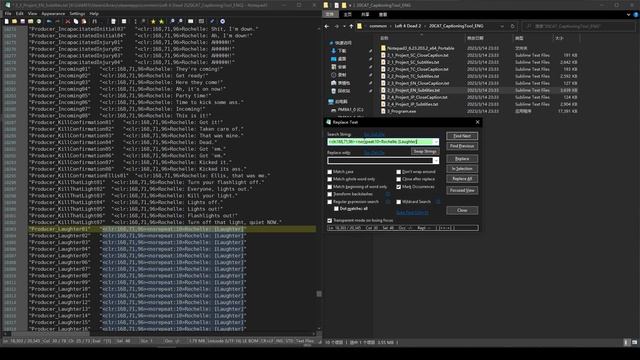Select 2_3_Project_EN_CloseCaption.txt file in Explorer
The width and height of the screenshot is (640, 360).
418,83
